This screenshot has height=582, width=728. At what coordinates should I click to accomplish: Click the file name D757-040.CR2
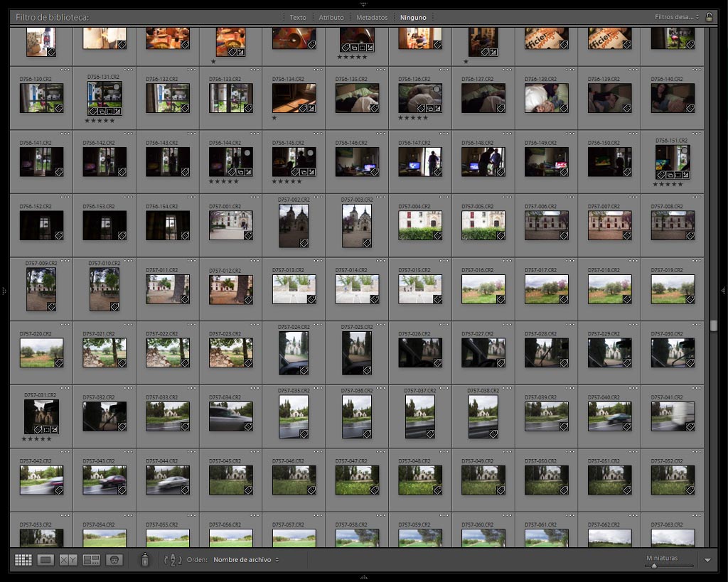[604, 397]
